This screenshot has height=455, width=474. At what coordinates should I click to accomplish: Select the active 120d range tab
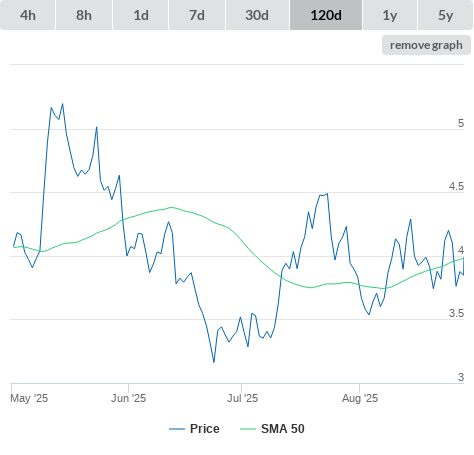pos(326,15)
